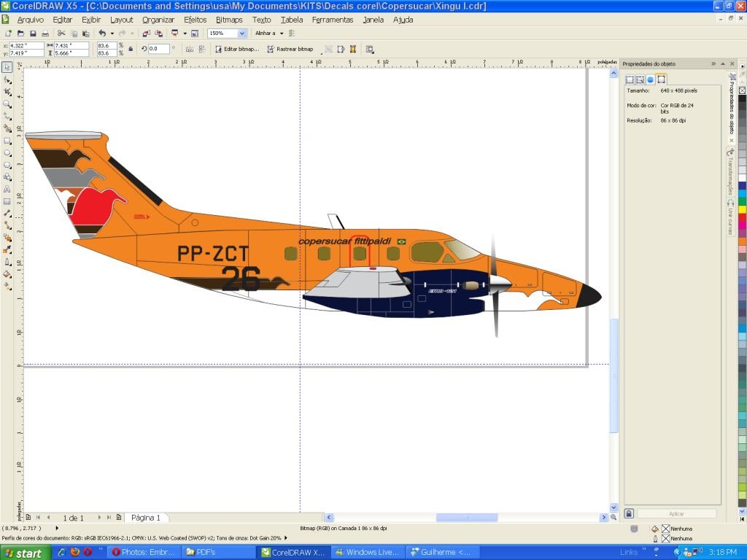Open Photos: Embr... taskbar button
Screen dimensions: 747x560
coord(144,553)
